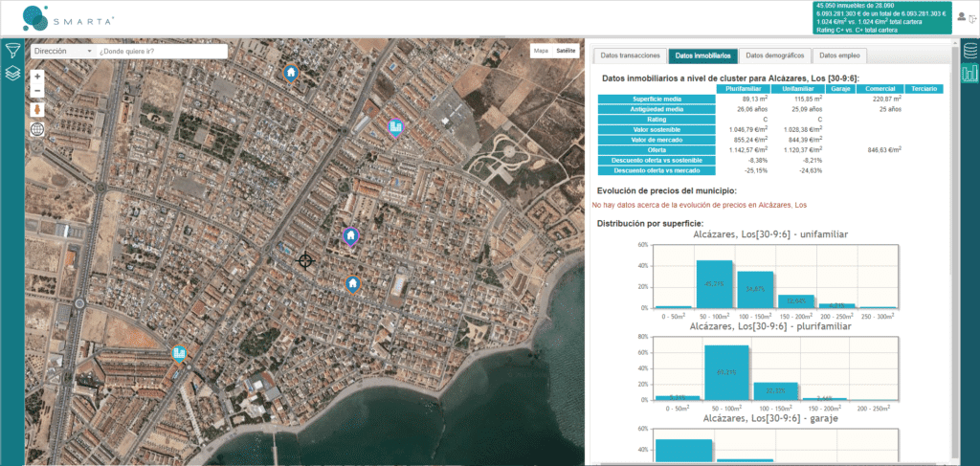Screen dimensions: 980x466
Task: Click the green portfolio summary box
Action: (881, 17)
